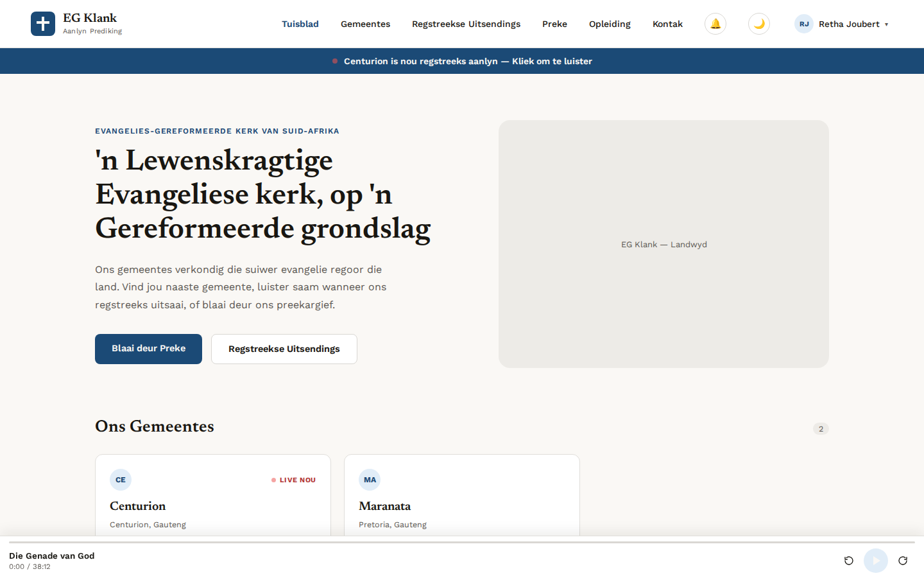Click the Regstreekse Uitsendings hero button
The width and height of the screenshot is (924, 578).
(x=284, y=349)
